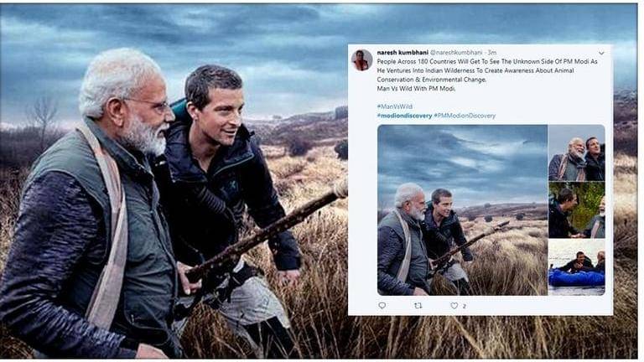
Task: Follow the #PMModionDiscovery hashtag link
Action: click(464, 116)
